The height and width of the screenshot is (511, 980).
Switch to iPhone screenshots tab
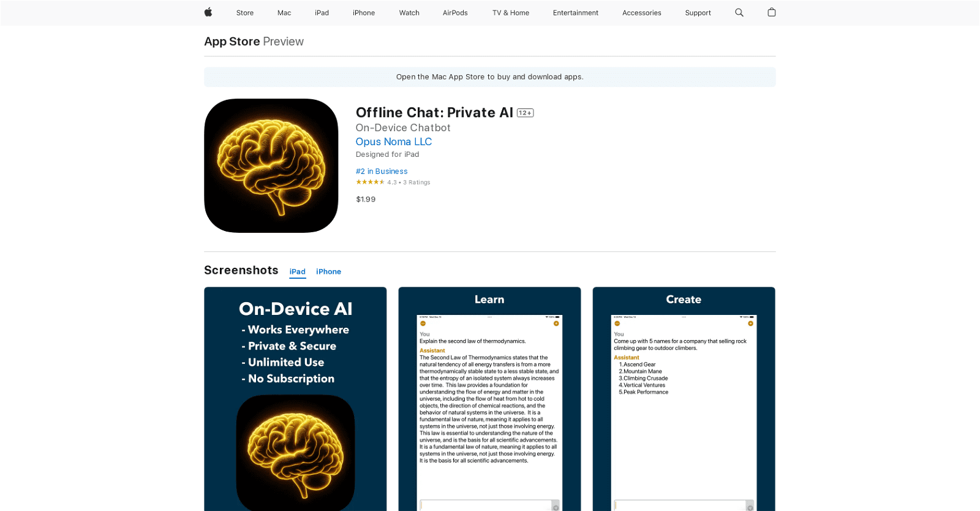(x=328, y=271)
